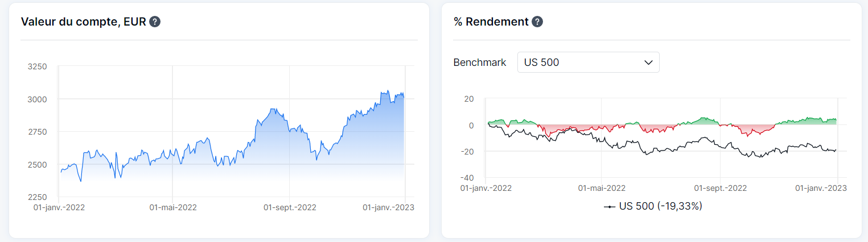Click the 3250 y-axis value label
The image size is (868, 242).
point(36,66)
